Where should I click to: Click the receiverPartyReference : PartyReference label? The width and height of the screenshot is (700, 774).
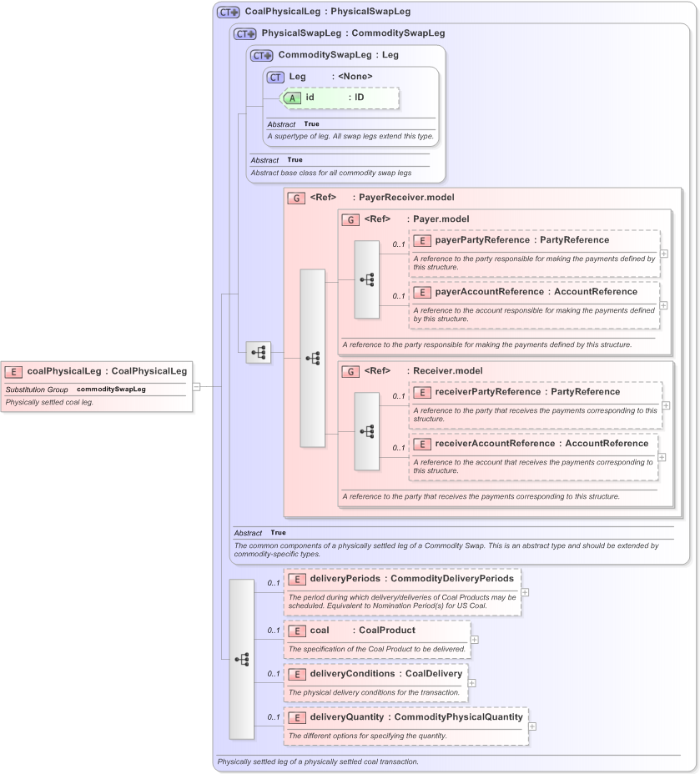pyautogui.click(x=527, y=391)
